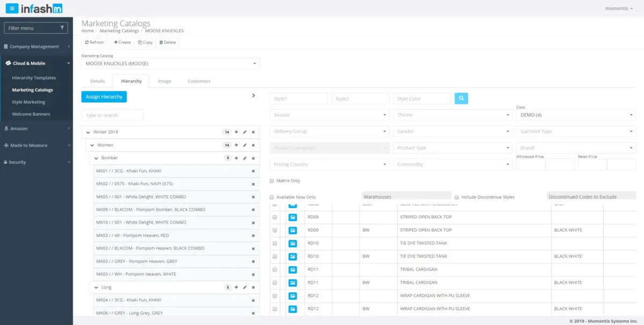Focus the Style Color input field
Screen dimensions: 644x325
coord(422,99)
